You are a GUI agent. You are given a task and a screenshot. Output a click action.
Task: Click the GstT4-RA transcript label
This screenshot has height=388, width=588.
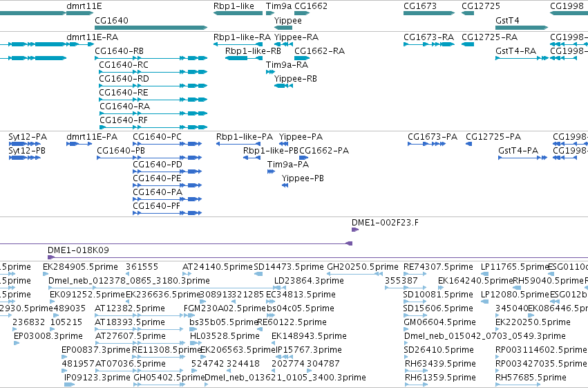point(515,51)
